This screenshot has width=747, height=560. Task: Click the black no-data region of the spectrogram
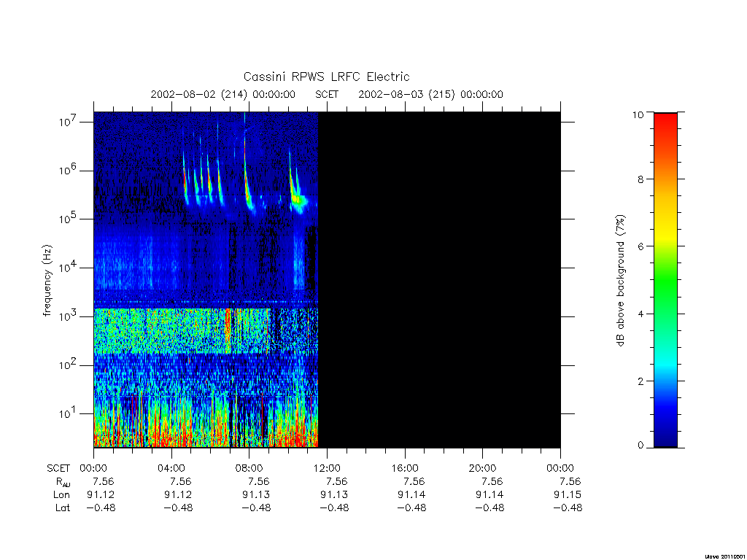439,280
